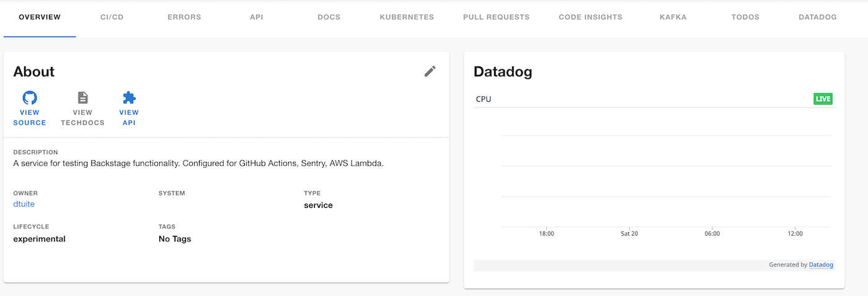Click the DESCRIPTION field label

35,152
